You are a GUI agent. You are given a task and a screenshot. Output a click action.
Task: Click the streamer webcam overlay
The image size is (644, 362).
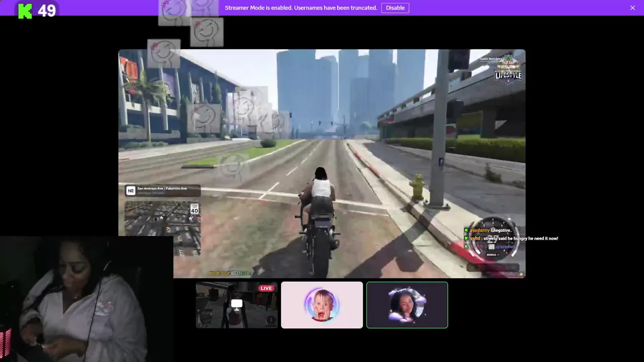87,299
